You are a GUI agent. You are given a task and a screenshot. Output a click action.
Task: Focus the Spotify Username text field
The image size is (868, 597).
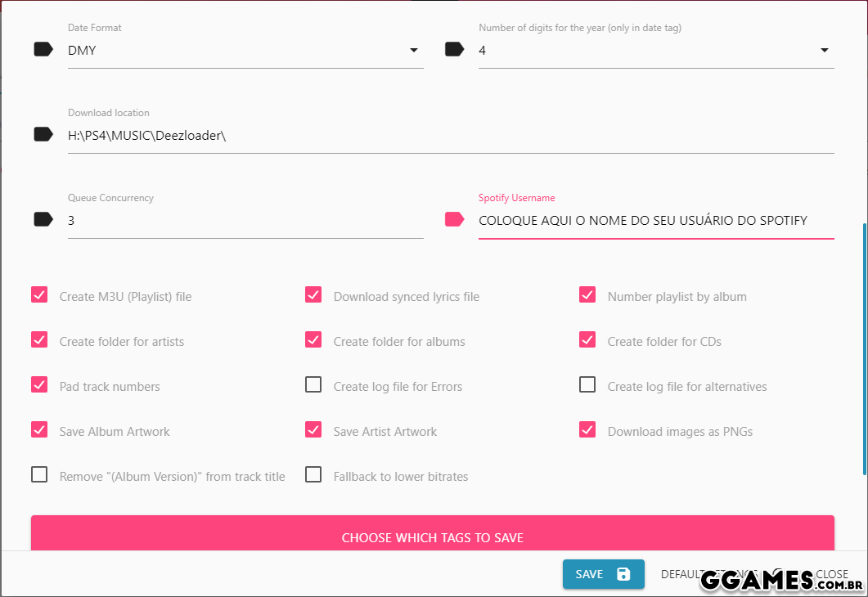pos(654,221)
